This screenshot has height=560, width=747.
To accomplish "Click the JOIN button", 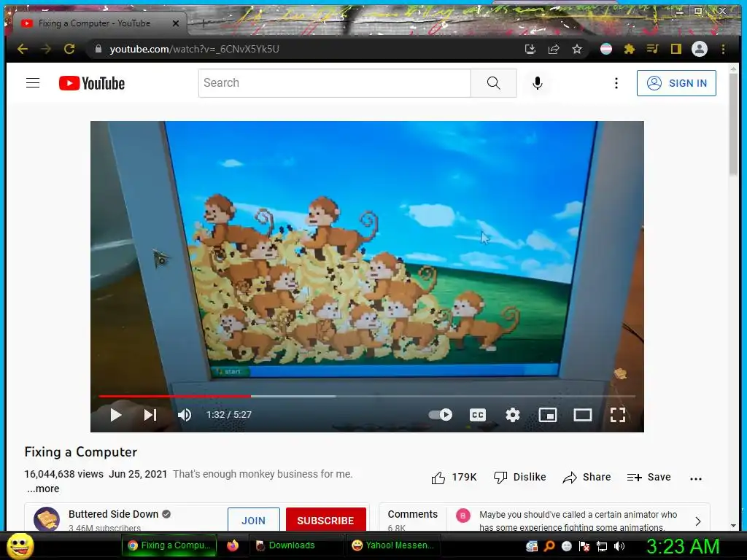I will click(x=253, y=520).
